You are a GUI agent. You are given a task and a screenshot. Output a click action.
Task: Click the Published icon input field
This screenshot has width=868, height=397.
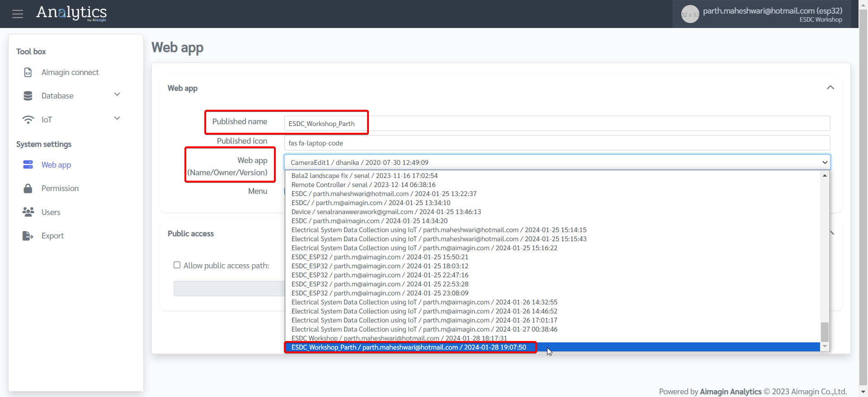(557, 143)
